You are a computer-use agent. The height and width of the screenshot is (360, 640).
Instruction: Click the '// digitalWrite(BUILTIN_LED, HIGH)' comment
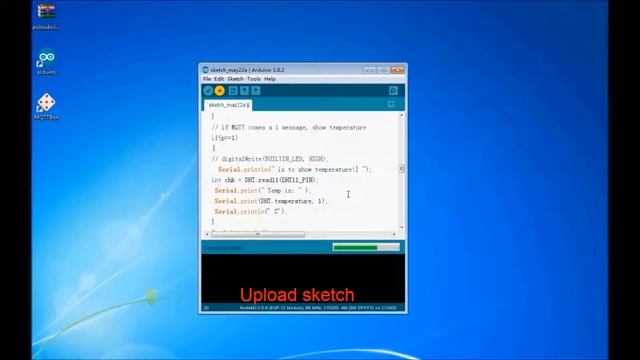[269, 159]
